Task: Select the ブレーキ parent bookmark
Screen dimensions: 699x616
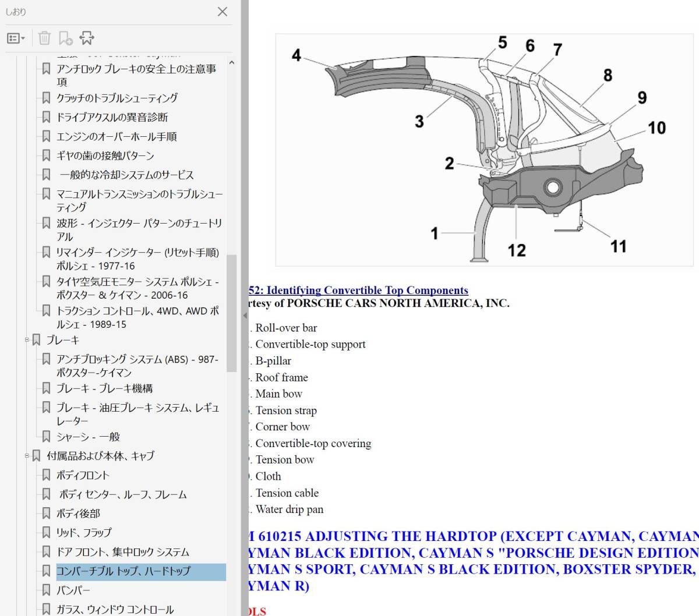Action: (63, 340)
